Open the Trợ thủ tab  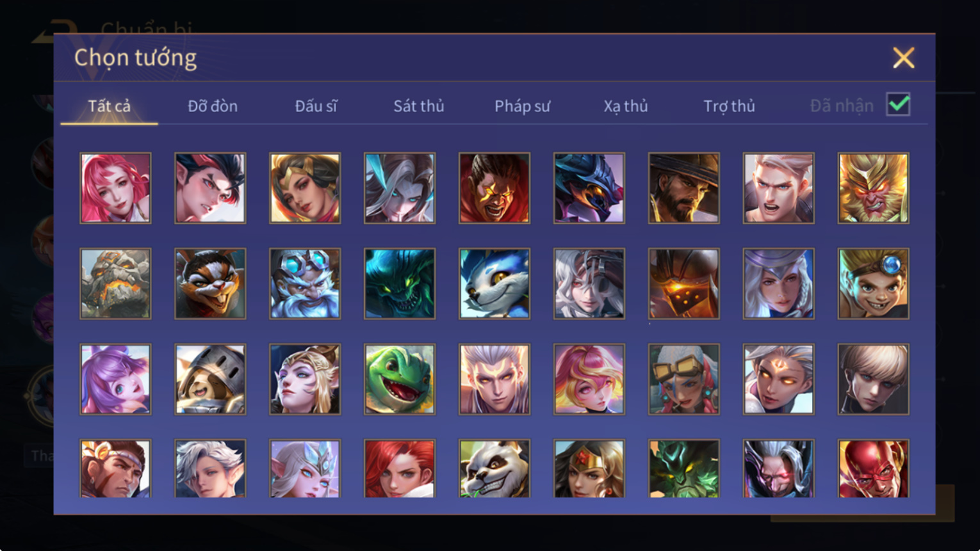729,106
